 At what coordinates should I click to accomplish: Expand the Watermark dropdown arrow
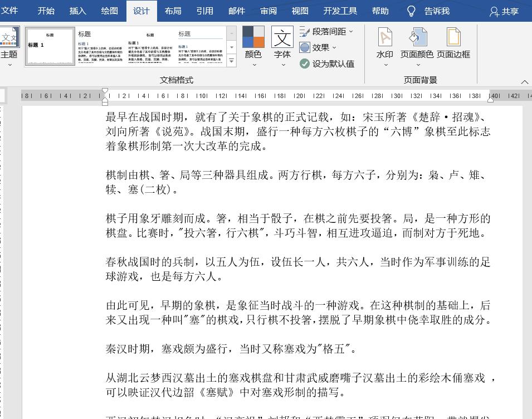coord(385,64)
